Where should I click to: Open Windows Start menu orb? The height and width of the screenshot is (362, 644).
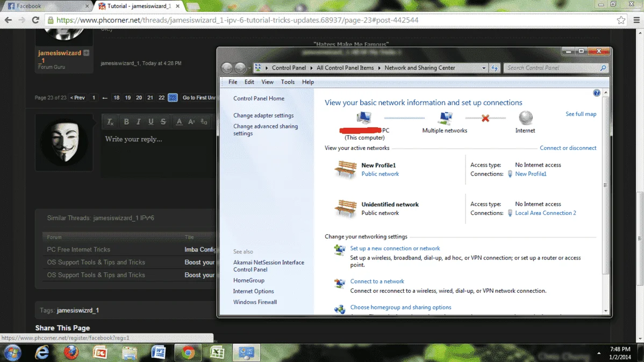(12, 352)
